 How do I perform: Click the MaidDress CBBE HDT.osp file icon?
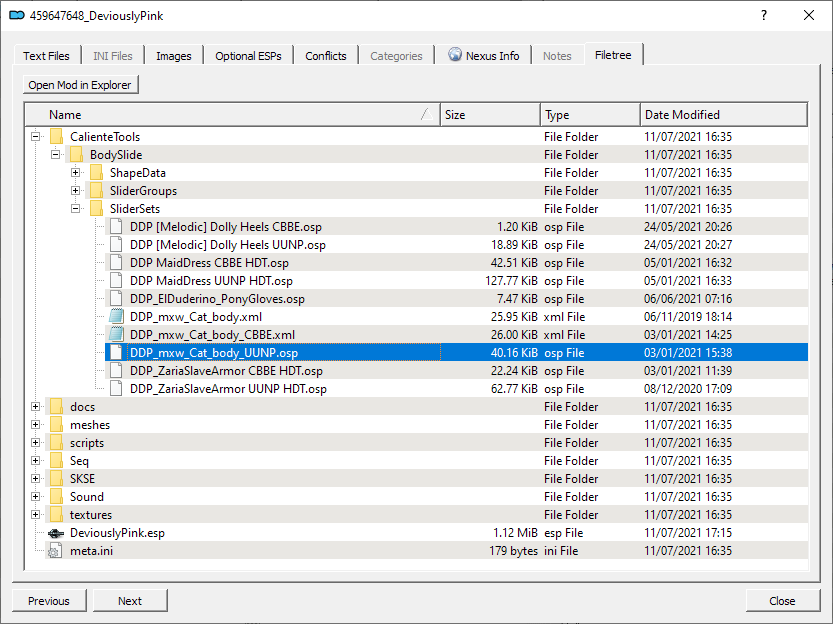point(116,263)
